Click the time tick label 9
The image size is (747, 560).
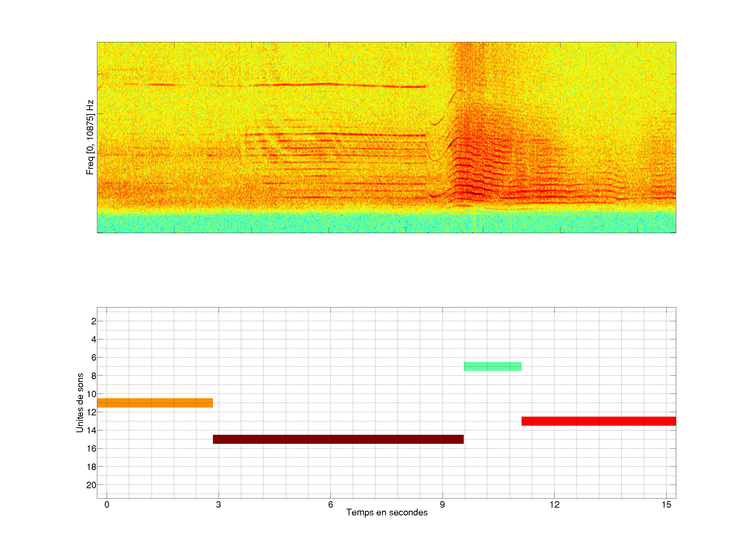(442, 505)
